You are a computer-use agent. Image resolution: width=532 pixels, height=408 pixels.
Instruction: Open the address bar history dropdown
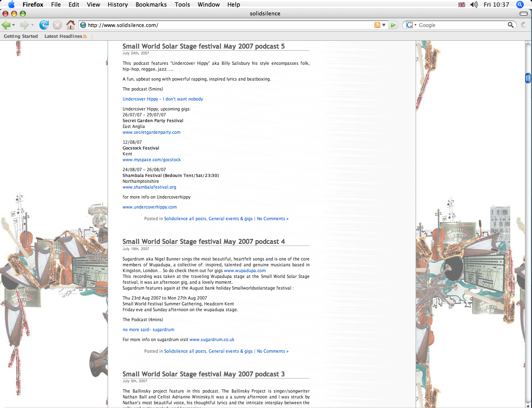tap(384, 25)
